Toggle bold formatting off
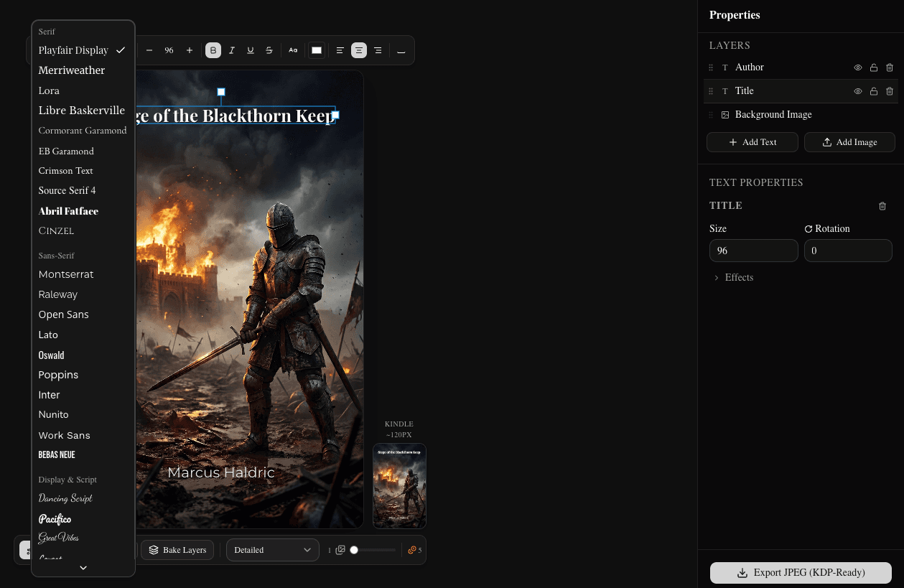Screen dimensions: 904x588 (213, 50)
